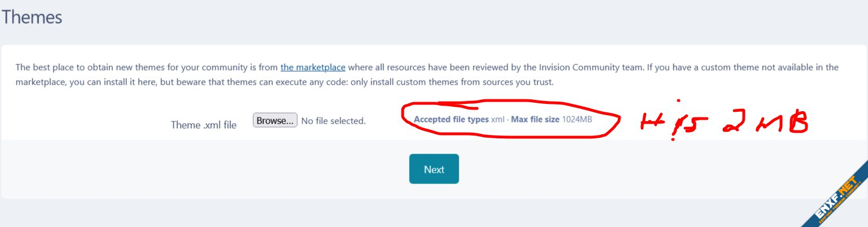The width and height of the screenshot is (868, 227).
Task: Click the 1024MB size value
Action: pos(577,120)
